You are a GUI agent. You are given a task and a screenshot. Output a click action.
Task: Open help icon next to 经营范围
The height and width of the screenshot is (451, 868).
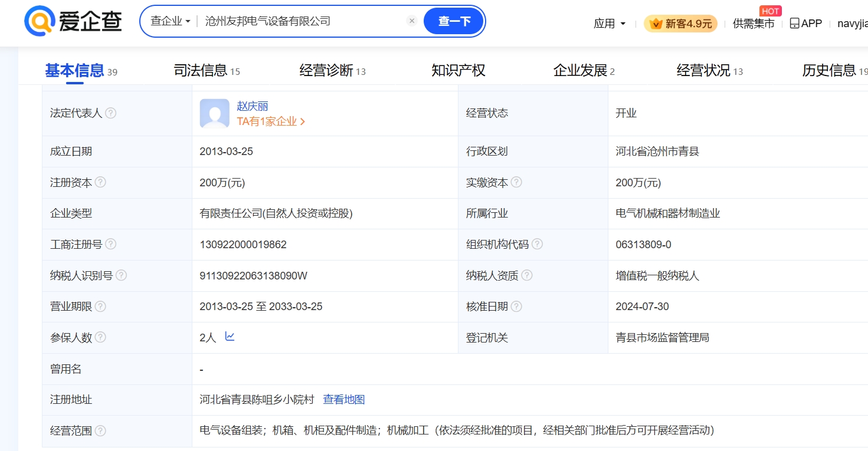100,430
